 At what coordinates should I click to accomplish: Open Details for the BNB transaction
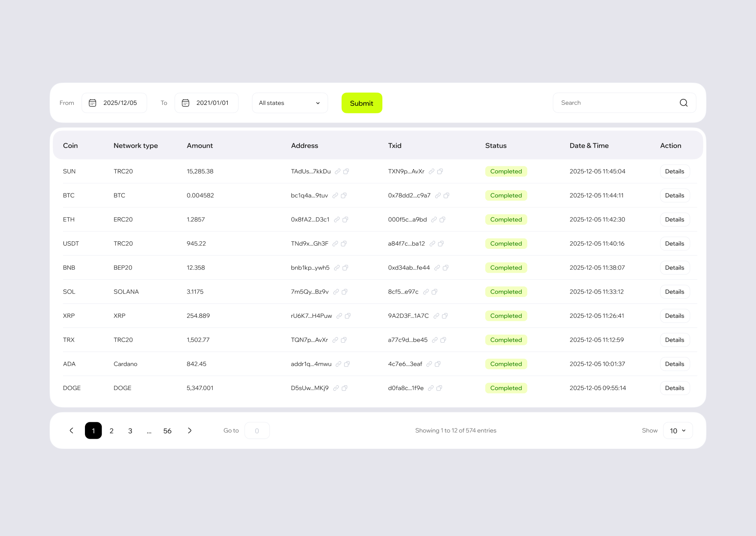(x=674, y=268)
